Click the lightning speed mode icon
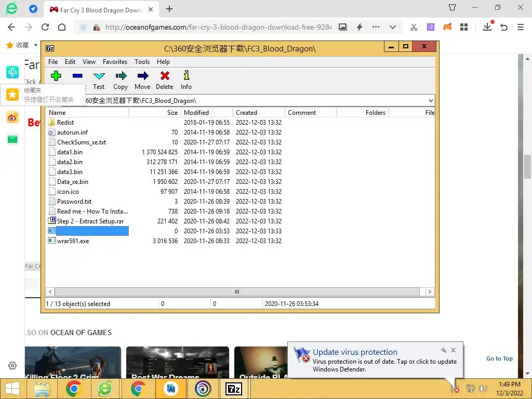Viewport: 532px width, 399px height. (x=360, y=27)
